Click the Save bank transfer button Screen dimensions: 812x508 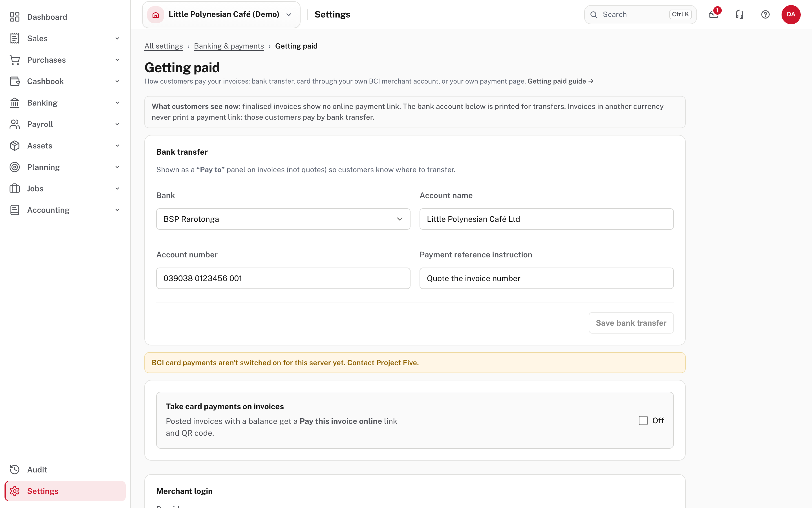coord(631,323)
